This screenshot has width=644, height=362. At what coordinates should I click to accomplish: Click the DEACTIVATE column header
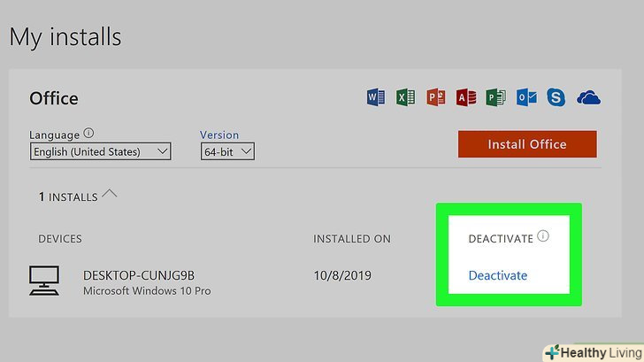[x=501, y=239]
